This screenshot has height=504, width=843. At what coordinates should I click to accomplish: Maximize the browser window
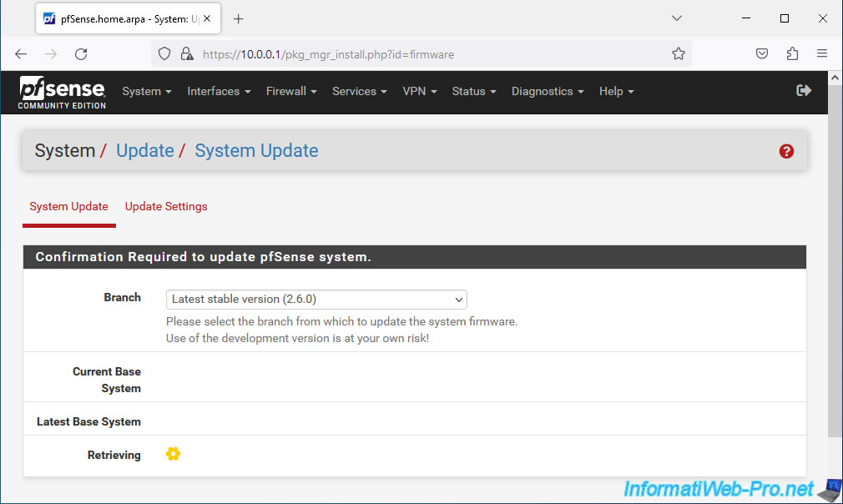785,18
